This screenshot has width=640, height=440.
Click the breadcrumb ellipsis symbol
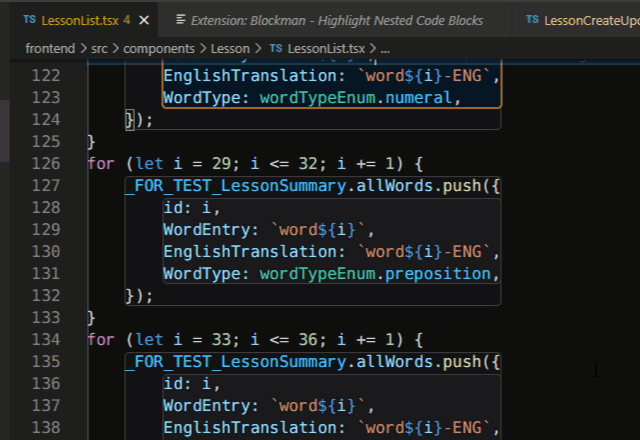[385, 50]
